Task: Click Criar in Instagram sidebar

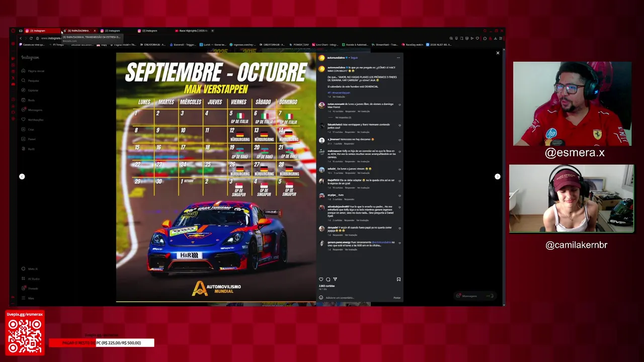Action: click(x=28, y=130)
